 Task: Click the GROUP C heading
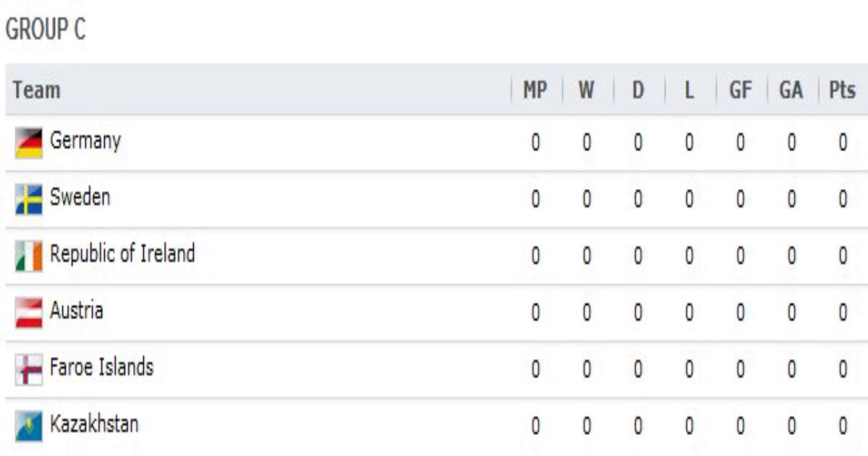coord(46,30)
